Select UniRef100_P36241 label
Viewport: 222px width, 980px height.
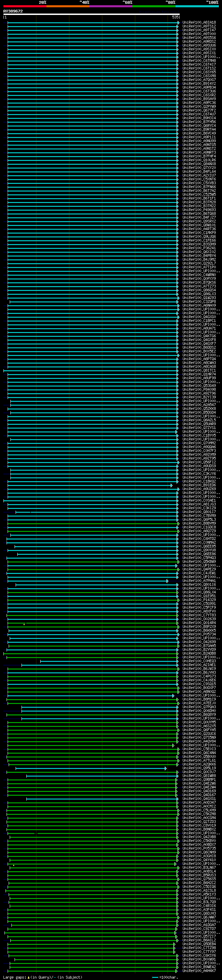coord(199,248)
